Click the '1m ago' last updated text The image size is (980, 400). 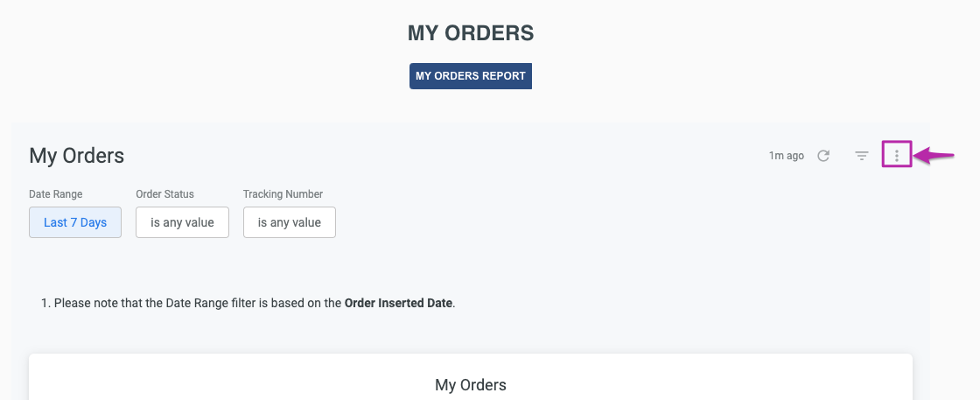(787, 156)
